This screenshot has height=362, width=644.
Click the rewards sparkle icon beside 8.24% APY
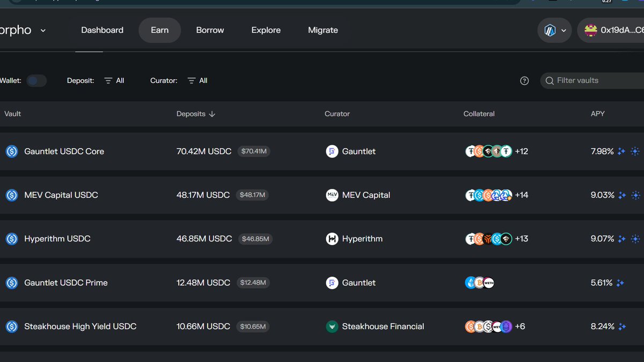click(622, 326)
